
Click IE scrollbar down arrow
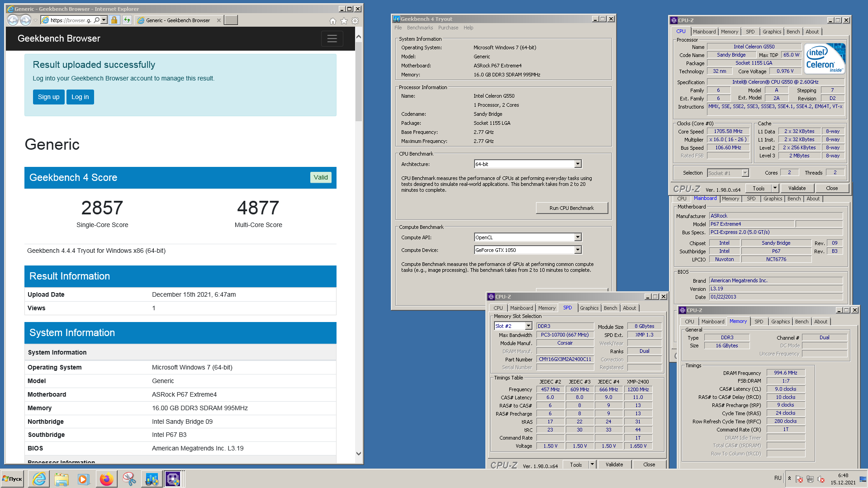(359, 454)
